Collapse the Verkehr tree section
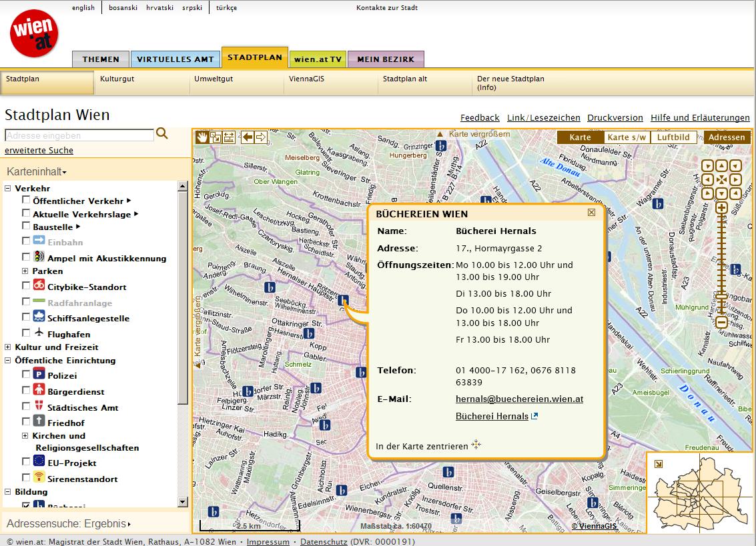 pyautogui.click(x=8, y=189)
